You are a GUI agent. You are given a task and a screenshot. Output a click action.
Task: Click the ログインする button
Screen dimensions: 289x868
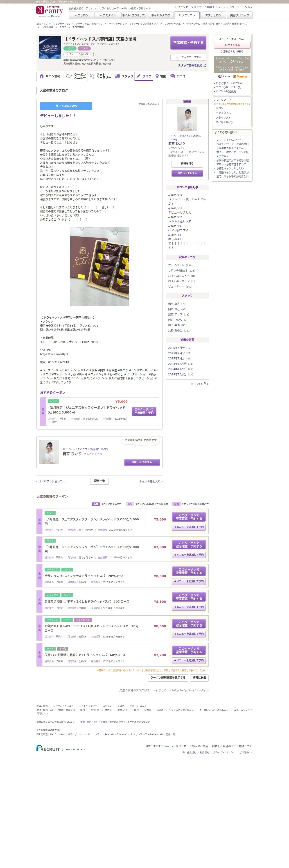click(x=232, y=45)
